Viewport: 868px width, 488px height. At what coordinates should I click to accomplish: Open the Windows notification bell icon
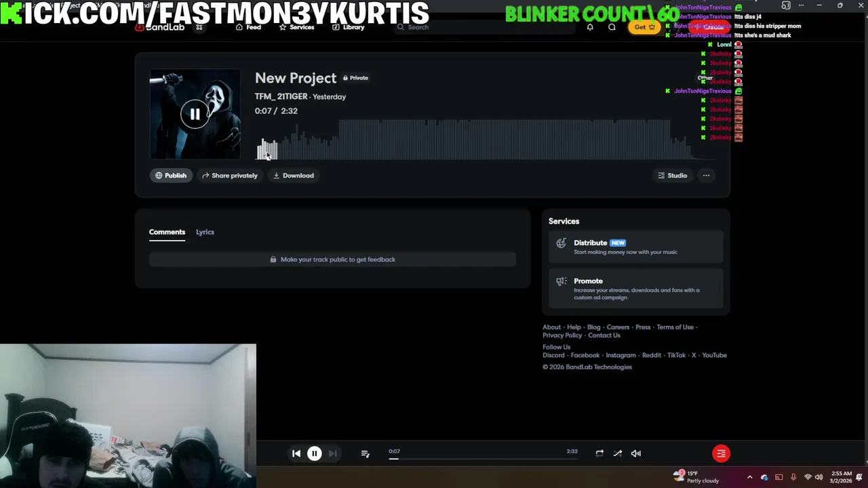(x=859, y=478)
